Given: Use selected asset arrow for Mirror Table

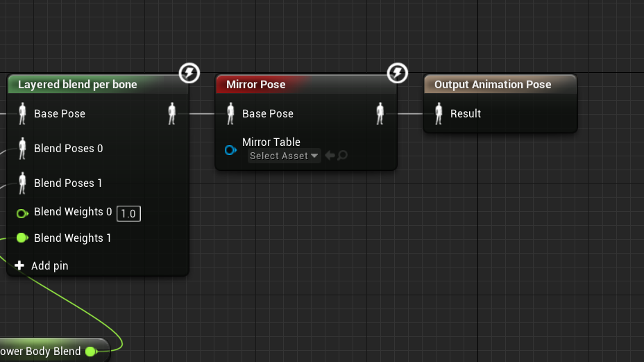Looking at the screenshot, I should pos(330,156).
